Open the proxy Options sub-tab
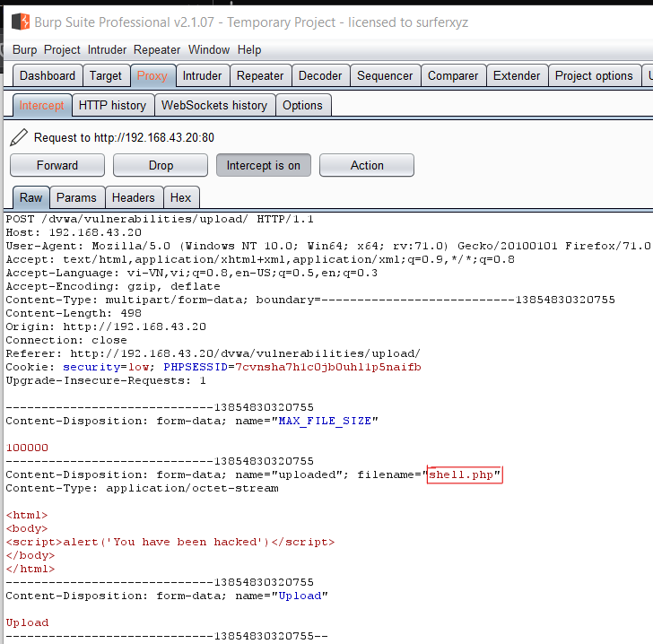653x644 pixels. 303,105
